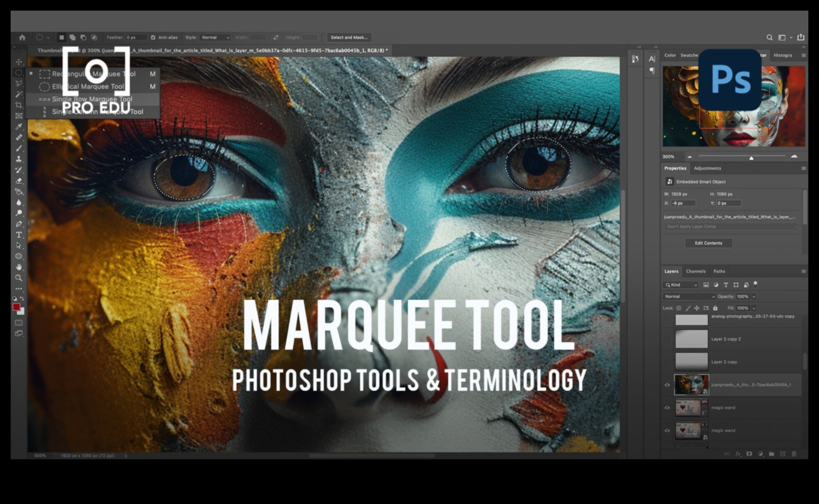The image size is (819, 504).
Task: Hide the juanproedu smart object layer
Action: click(667, 385)
